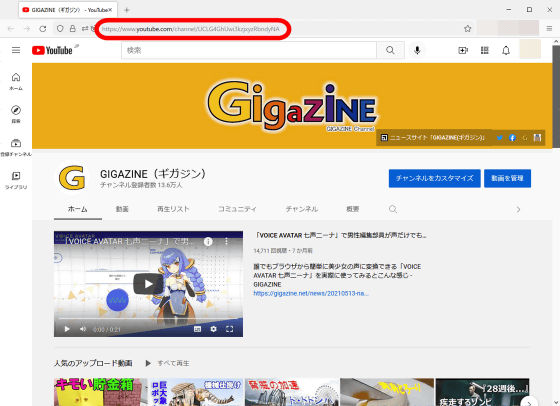560x406 pixels.
Task: Start voice search with microphone icon
Action: [417, 50]
